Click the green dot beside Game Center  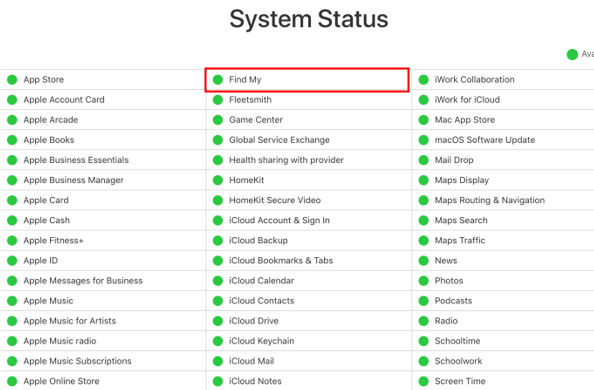coord(218,120)
